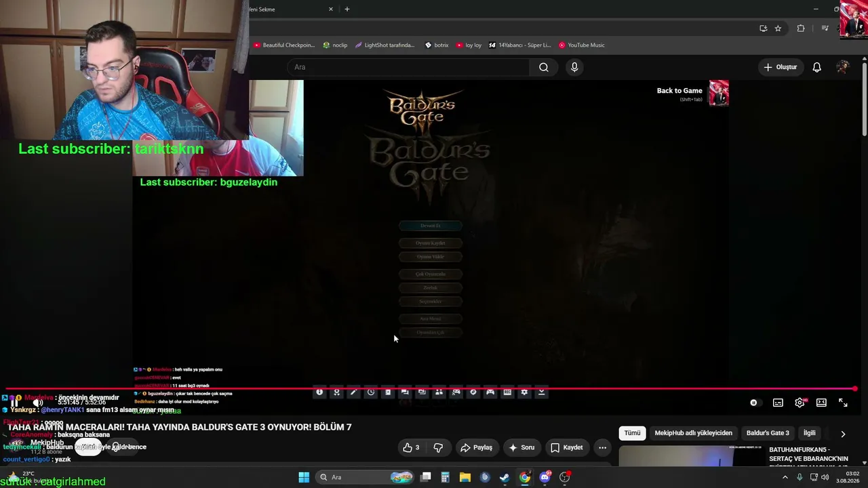This screenshot has height=488, width=868.
Task: Open Chrome media controls icon
Action: point(825,28)
